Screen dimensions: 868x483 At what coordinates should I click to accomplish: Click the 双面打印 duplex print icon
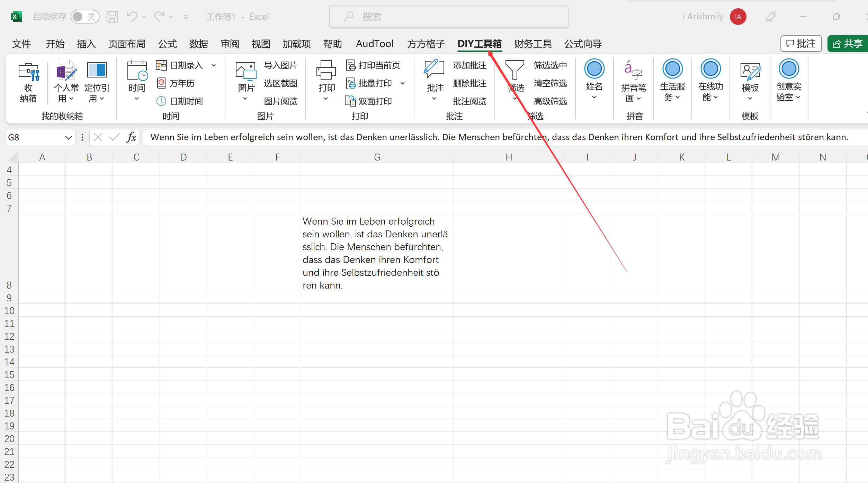click(x=350, y=101)
